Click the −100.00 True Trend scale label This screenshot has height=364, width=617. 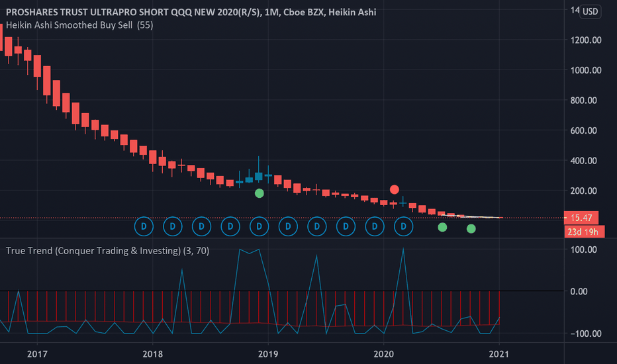pyautogui.click(x=586, y=334)
